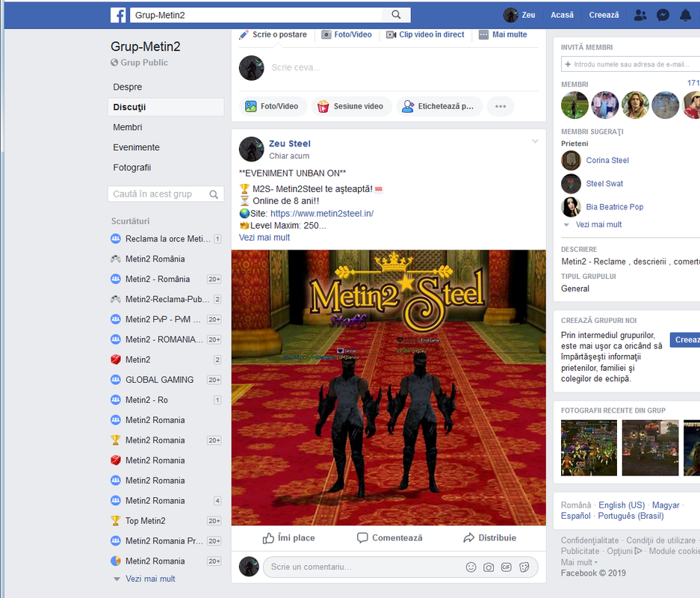Open GLOBAL GAMING shortcut
Screen dimensions: 700x598
click(x=159, y=380)
